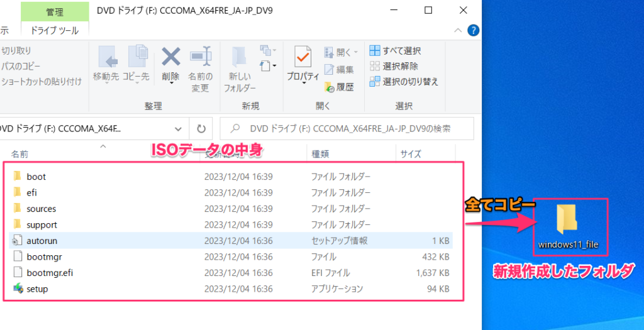Maximize the DVD drive window
The image size is (644, 330).
[x=428, y=10]
